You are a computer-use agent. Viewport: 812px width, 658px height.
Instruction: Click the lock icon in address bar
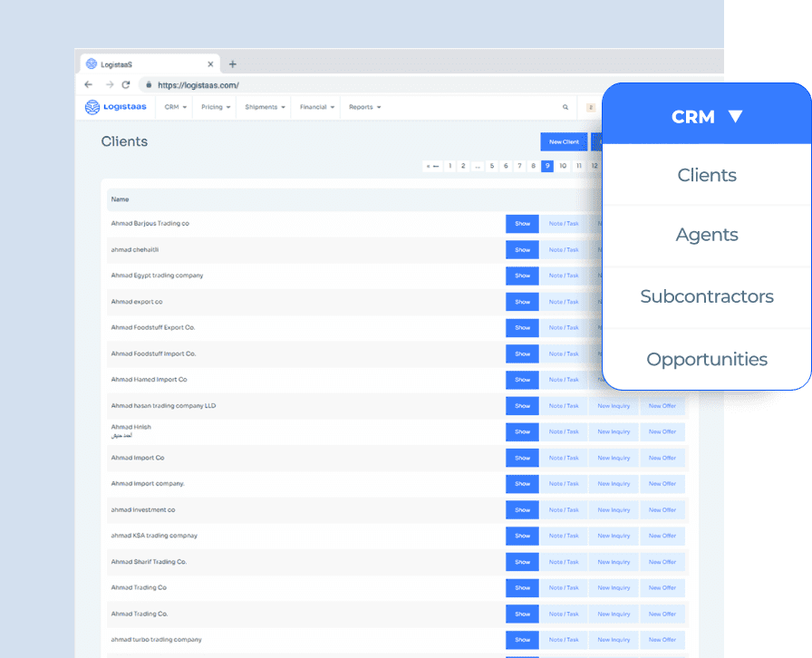149,84
